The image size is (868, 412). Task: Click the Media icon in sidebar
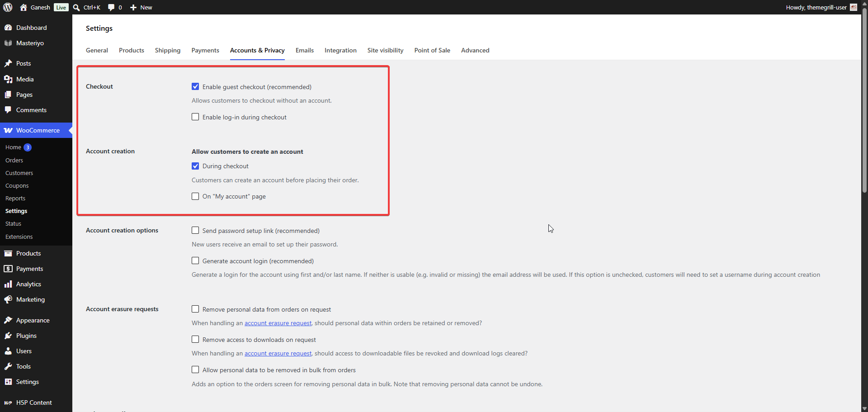(x=8, y=79)
